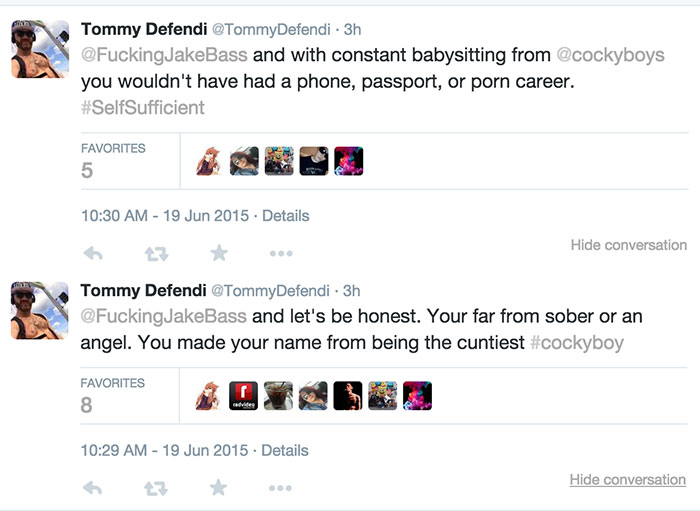
Task: Retweet the 10:30 AM tweet
Action: pyautogui.click(x=156, y=254)
